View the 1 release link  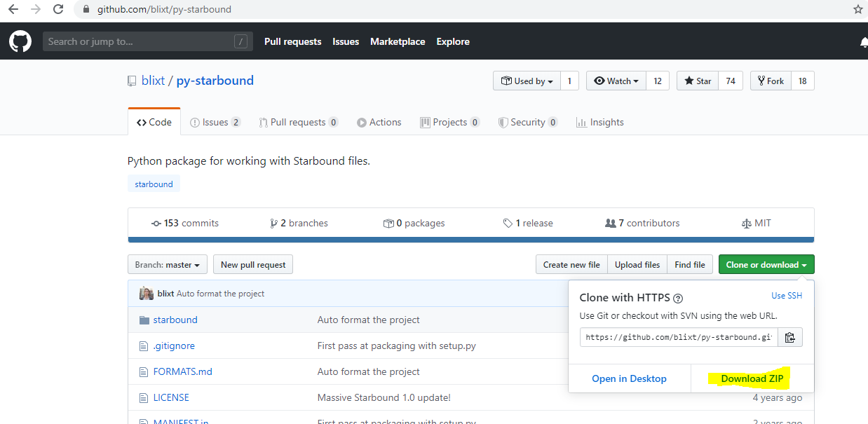(x=528, y=223)
